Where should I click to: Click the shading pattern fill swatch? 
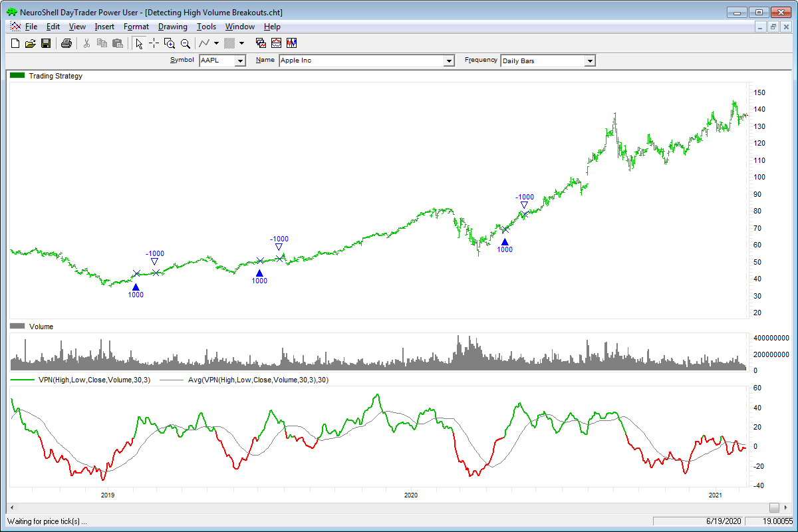pos(229,43)
